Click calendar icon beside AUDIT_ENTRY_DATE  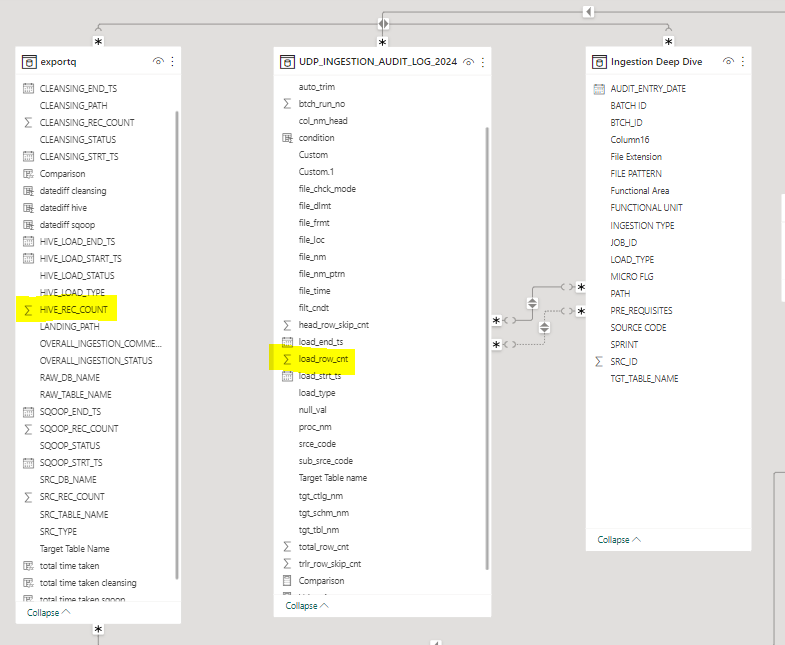(x=599, y=89)
